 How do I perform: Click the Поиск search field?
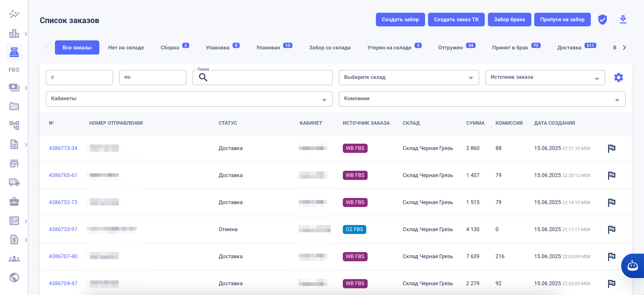[x=267, y=78]
